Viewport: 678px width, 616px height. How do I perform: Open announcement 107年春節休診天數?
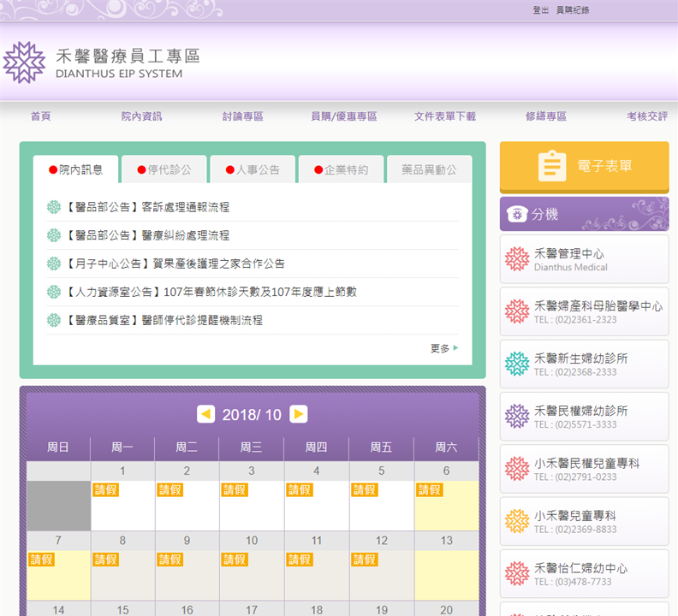211,292
